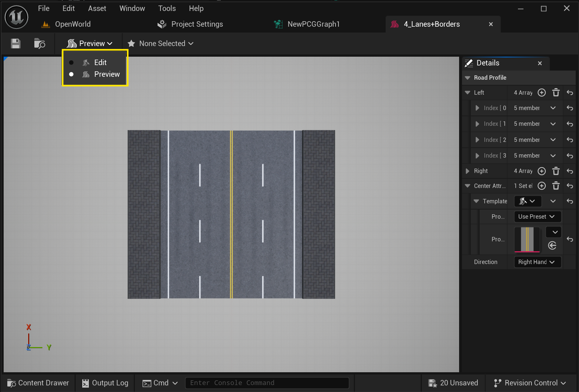Collapse the Road Profile section
This screenshot has width=579, height=392.
pos(468,78)
